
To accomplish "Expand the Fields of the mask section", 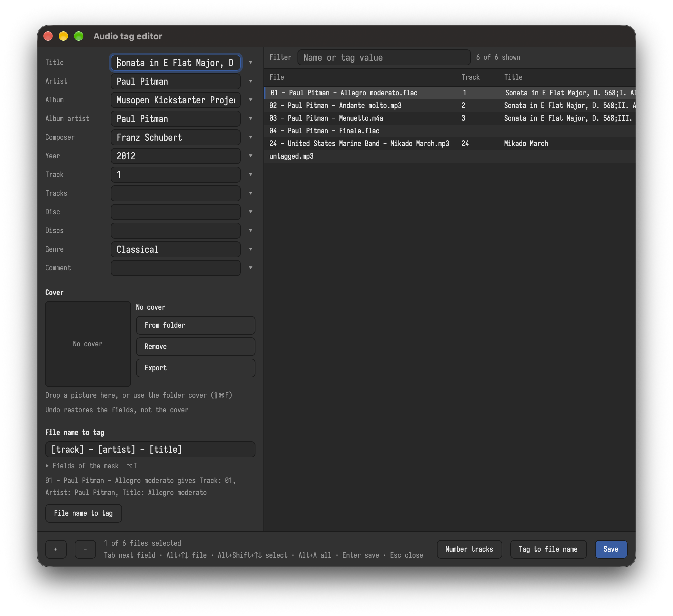I will tap(91, 466).
